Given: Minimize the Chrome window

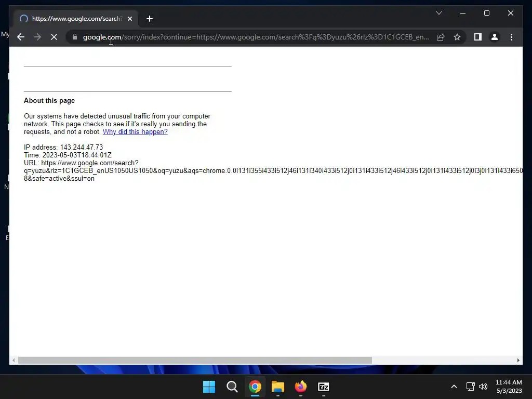Looking at the screenshot, I should click(463, 13).
